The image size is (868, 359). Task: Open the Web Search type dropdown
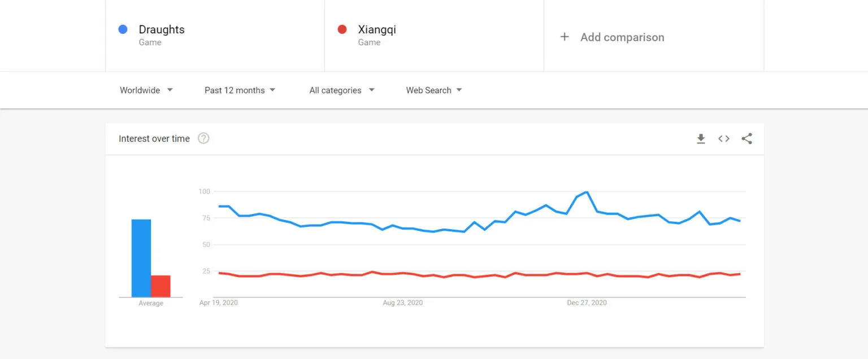433,90
